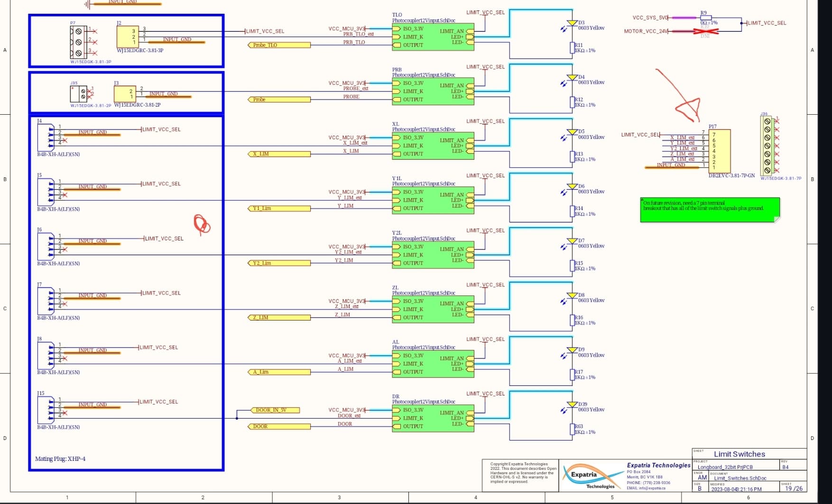Image resolution: width=832 pixels, height=504 pixels.
Task: Select the J36 terminal block symbol
Action: [x=767, y=146]
